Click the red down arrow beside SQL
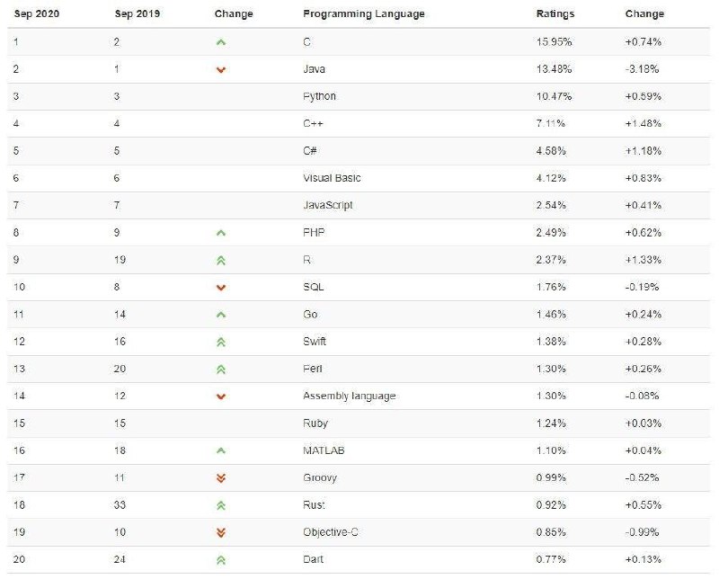719x588 pixels. tap(220, 288)
